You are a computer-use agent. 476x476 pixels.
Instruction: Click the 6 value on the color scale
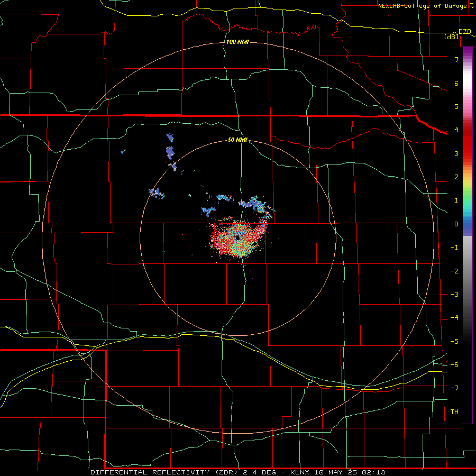point(456,83)
